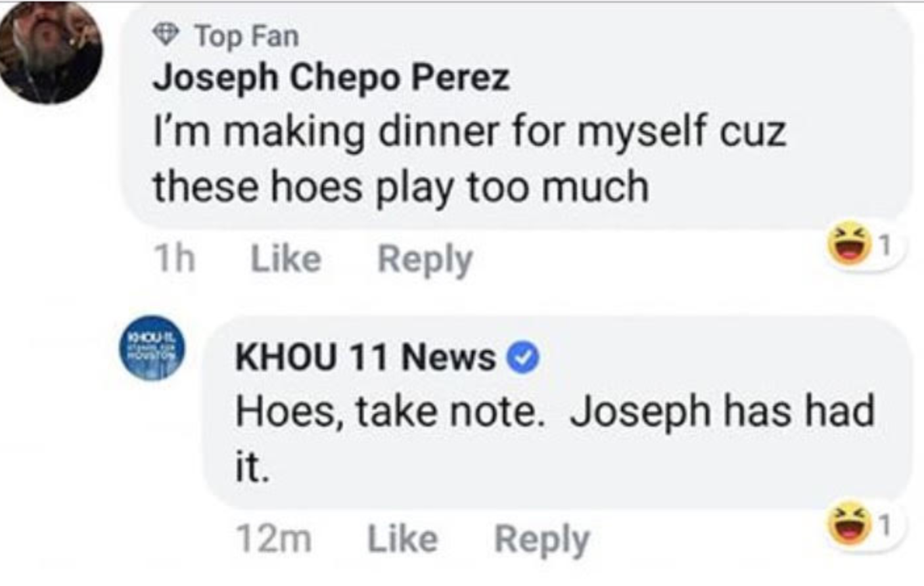Viewport: 924px width, 586px height.
Task: Click reaction count 1 on KHOU reply
Action: (x=885, y=525)
